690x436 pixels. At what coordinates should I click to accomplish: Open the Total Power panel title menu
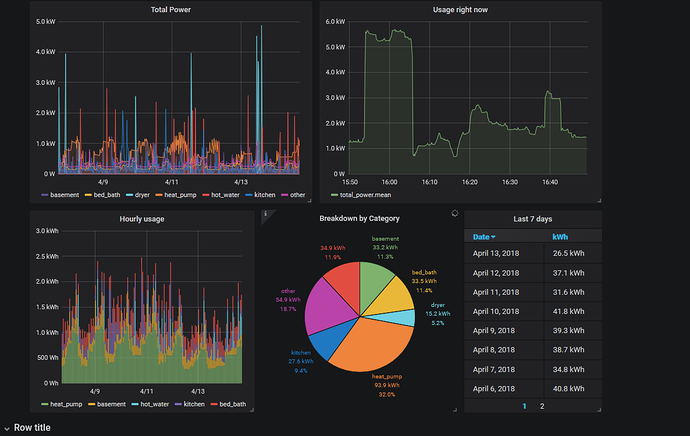[x=171, y=10]
